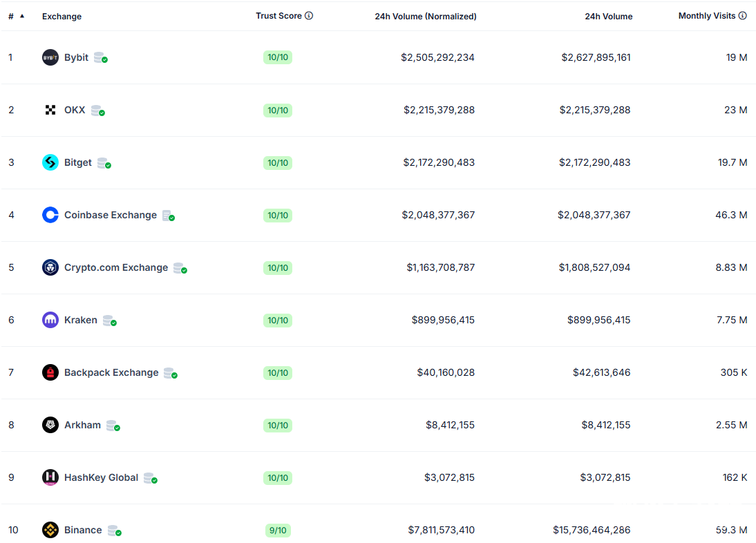Click the Coinbase Exchange logo
This screenshot has width=756, height=543.
click(x=50, y=215)
